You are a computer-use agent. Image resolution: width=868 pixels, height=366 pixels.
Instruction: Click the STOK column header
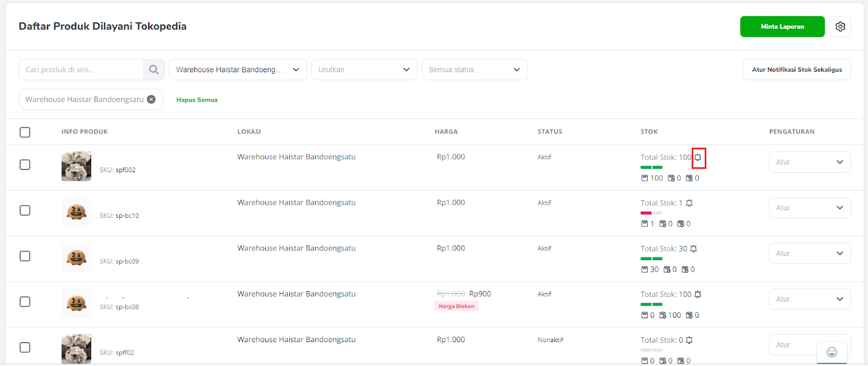[649, 132]
